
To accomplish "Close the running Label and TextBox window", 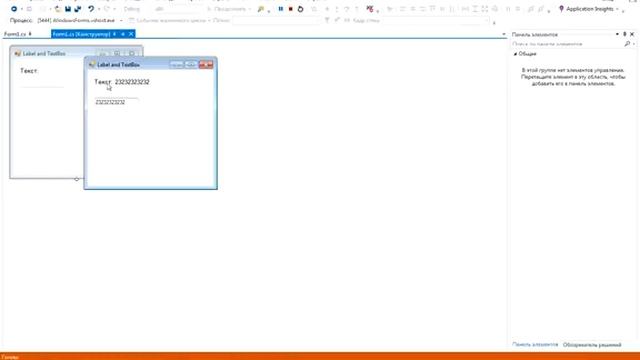I will (x=206, y=64).
